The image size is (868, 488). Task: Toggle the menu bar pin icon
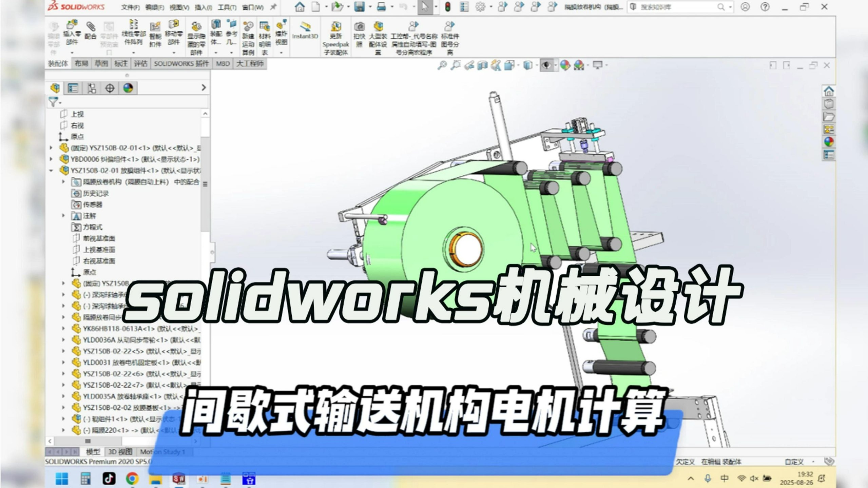(x=273, y=7)
